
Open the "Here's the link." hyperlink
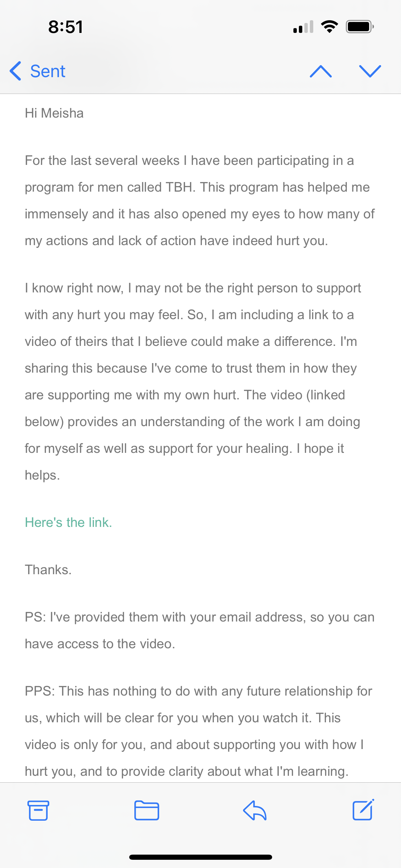(x=69, y=522)
